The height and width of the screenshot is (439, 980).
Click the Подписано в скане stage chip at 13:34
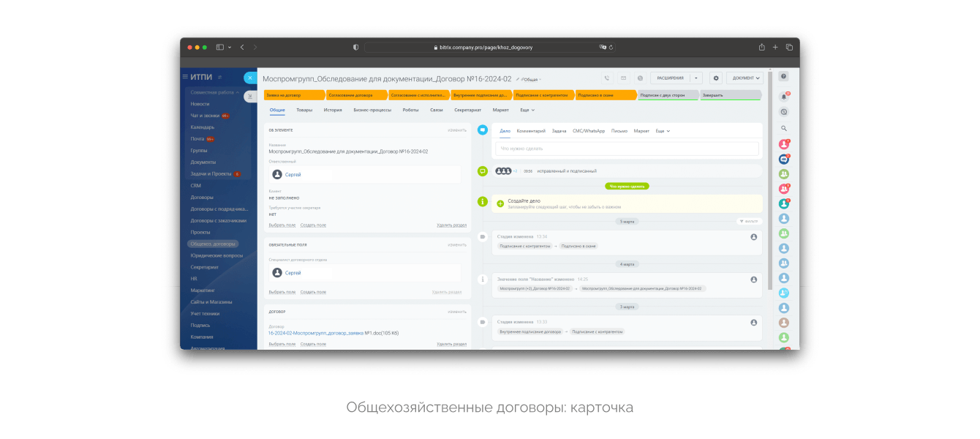pyautogui.click(x=578, y=246)
